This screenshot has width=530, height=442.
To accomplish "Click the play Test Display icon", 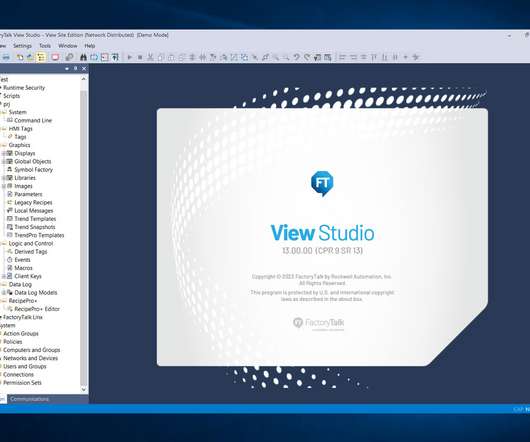I will [x=129, y=57].
